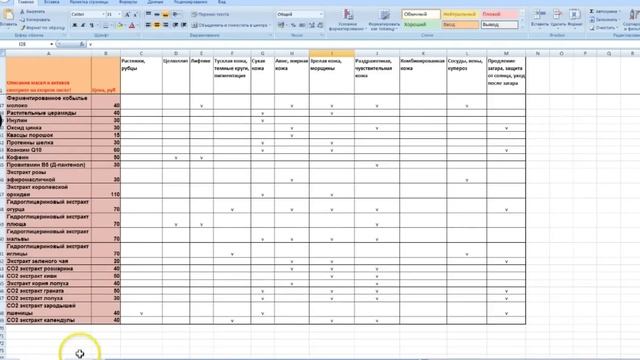This screenshot has height=360, width=640.
Task: Open the font size dropdown
Action: (119, 14)
